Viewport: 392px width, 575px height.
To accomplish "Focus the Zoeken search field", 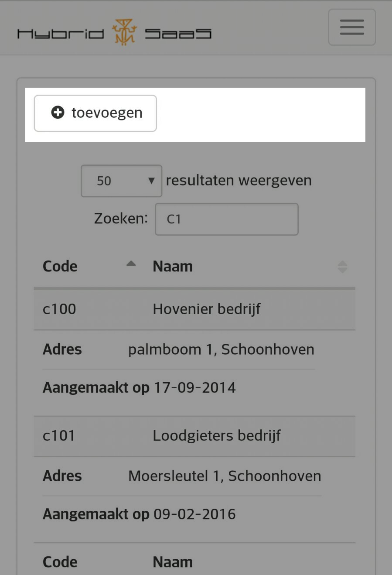I will pos(226,219).
